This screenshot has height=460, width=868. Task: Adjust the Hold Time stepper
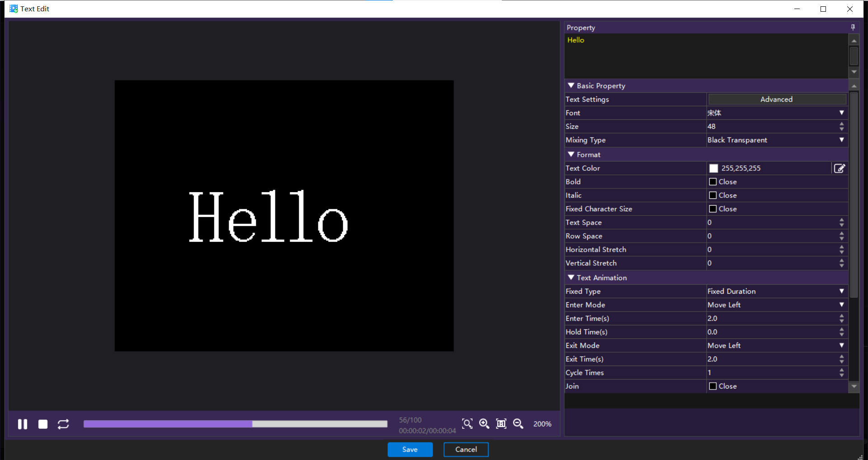(x=841, y=332)
